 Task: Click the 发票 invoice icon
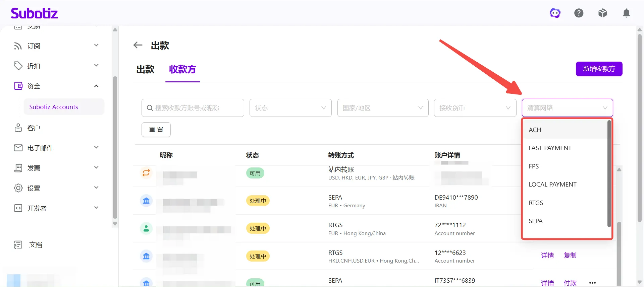(18, 168)
